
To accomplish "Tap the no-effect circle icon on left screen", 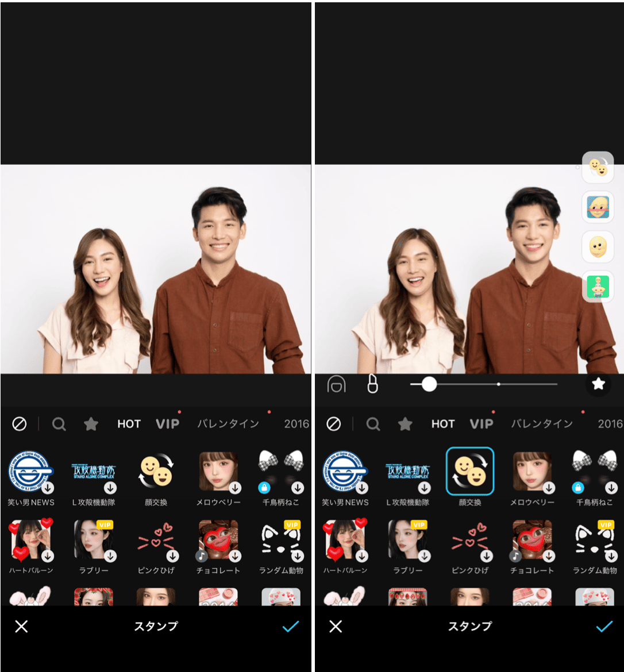I will tap(20, 424).
